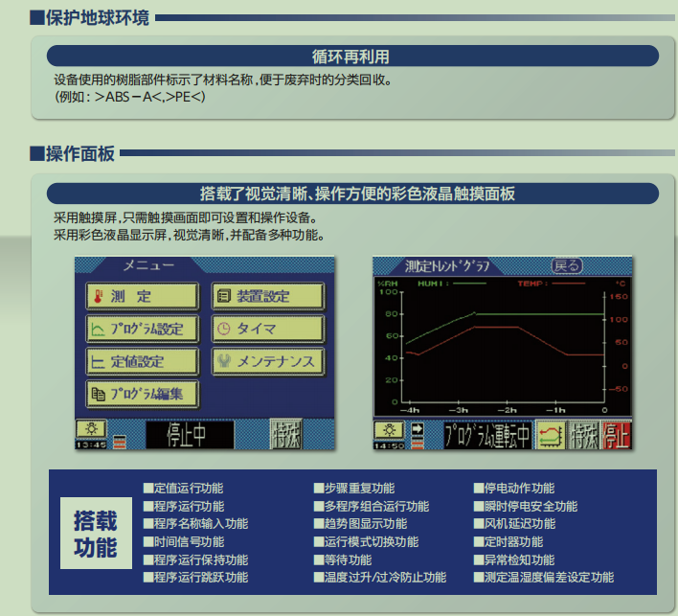Click the 停电动作功能 list item
The image size is (678, 616).
514,489
